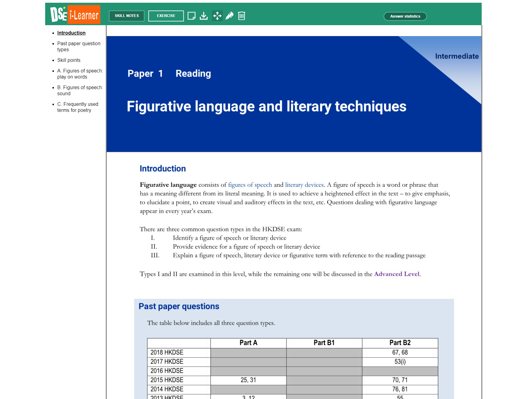Select the '2016 HKDSE' table cell
The height and width of the screenshot is (399, 532).
(x=179, y=371)
